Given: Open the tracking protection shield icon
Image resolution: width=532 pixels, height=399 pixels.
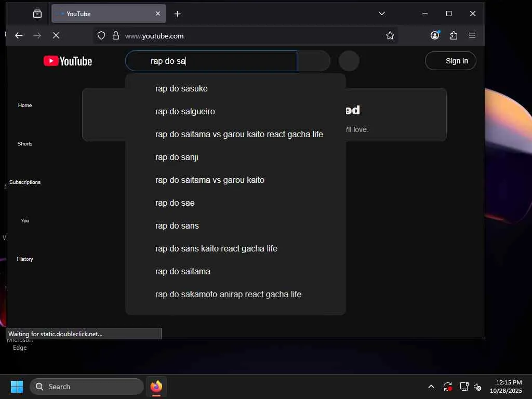Looking at the screenshot, I should pyautogui.click(x=101, y=36).
